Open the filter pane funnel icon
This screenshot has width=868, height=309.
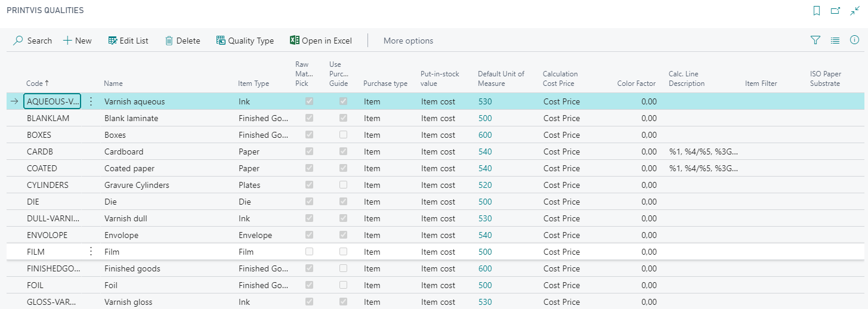coord(816,41)
